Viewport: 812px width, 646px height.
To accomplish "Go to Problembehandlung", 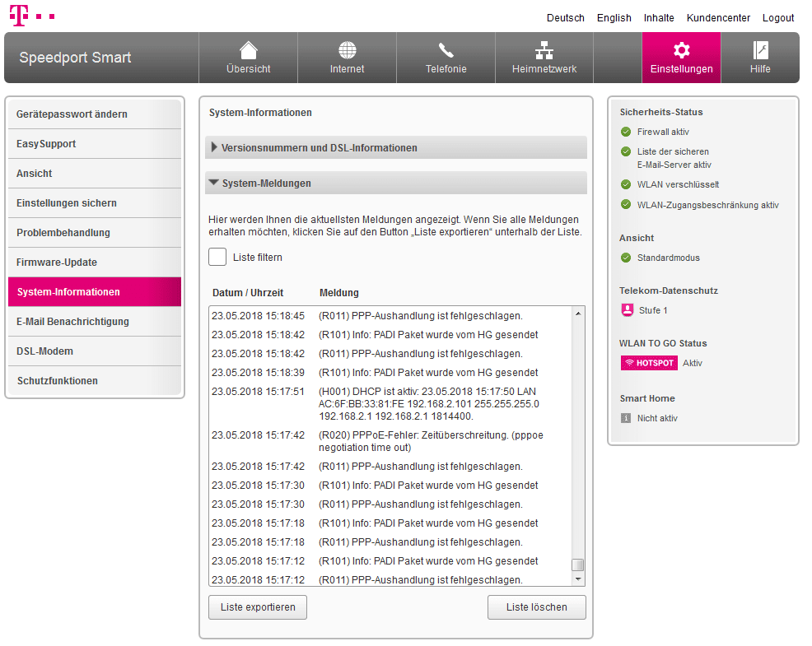I will point(95,232).
